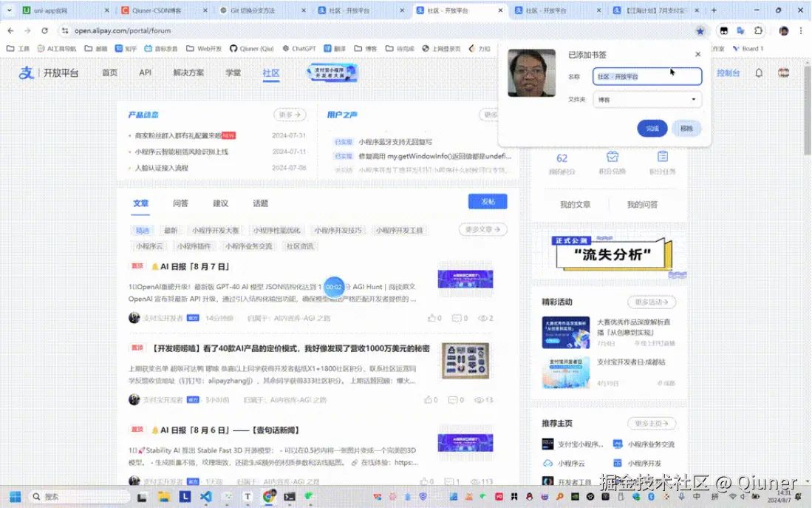This screenshot has height=508, width=812.
Task: Open the 知乎 bookmark
Action: 126,49
